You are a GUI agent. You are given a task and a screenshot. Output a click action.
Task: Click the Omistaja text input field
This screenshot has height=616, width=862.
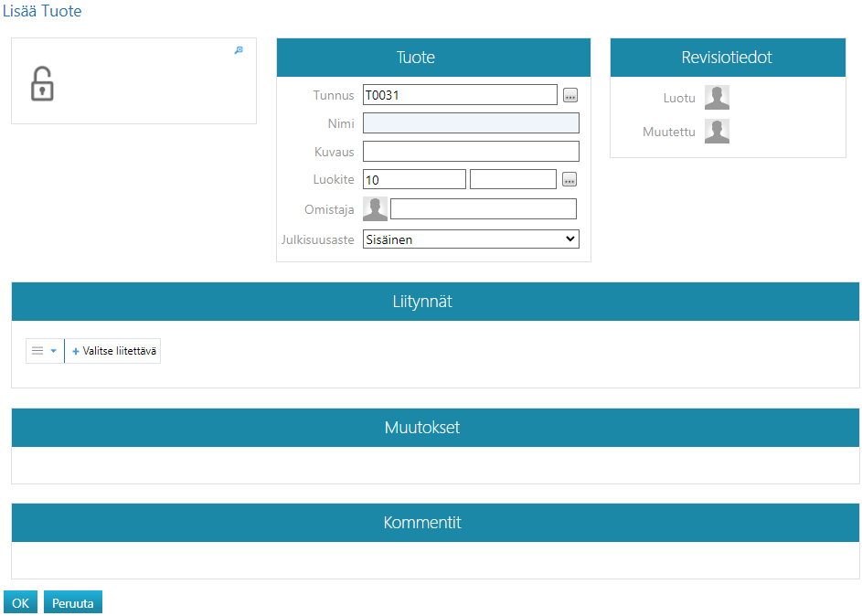click(484, 209)
